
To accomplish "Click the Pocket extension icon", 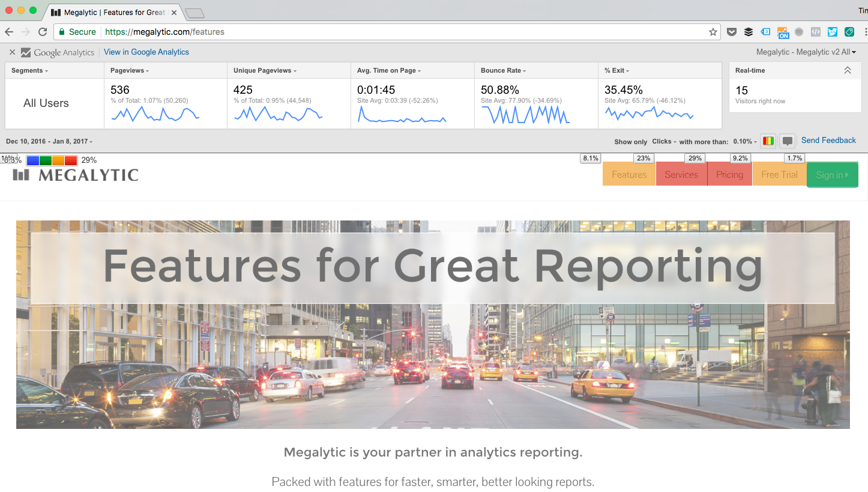I will point(732,32).
